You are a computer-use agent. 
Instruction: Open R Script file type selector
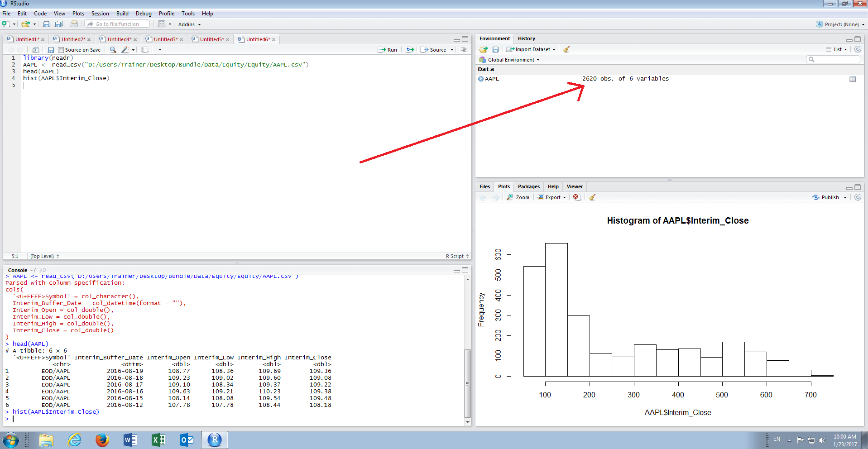[x=457, y=256]
